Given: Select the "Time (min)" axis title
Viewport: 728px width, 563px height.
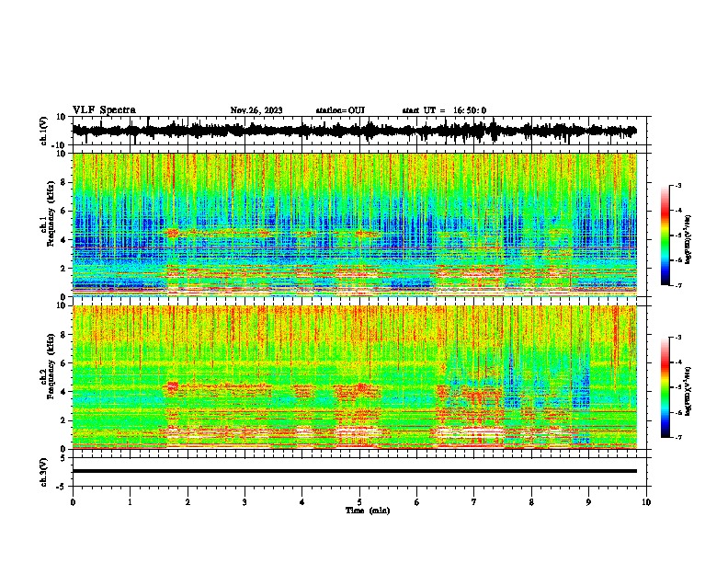Looking at the screenshot, I should tap(368, 511).
